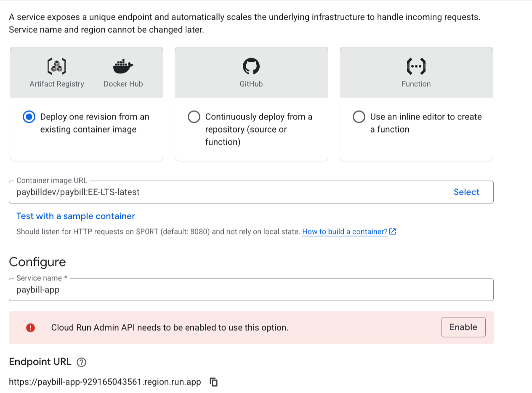Open How to build a container documentation

pos(344,231)
